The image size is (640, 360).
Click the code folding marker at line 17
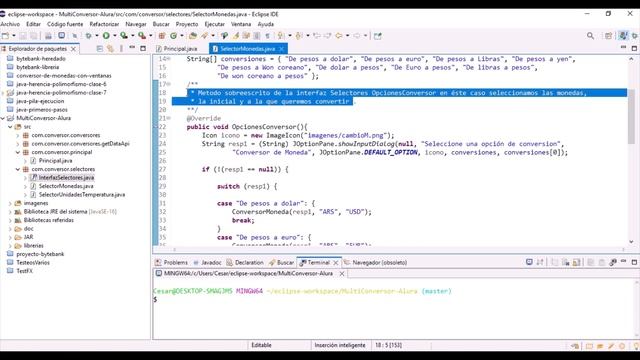pyautogui.click(x=169, y=84)
